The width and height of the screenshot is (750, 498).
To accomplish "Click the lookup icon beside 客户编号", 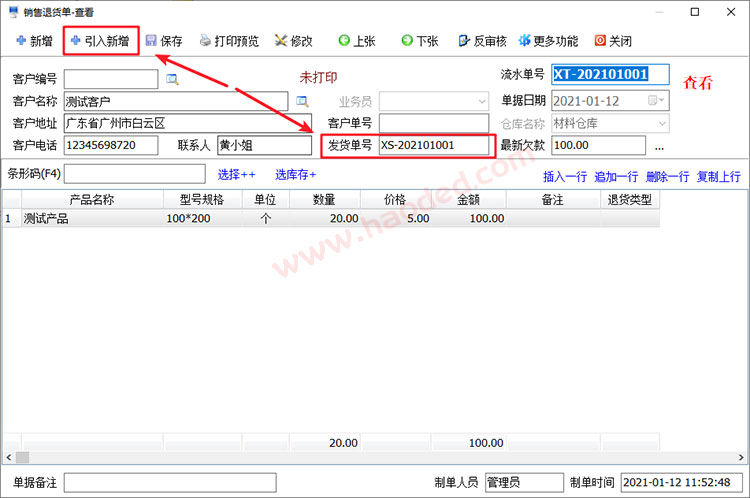I will pyautogui.click(x=172, y=79).
